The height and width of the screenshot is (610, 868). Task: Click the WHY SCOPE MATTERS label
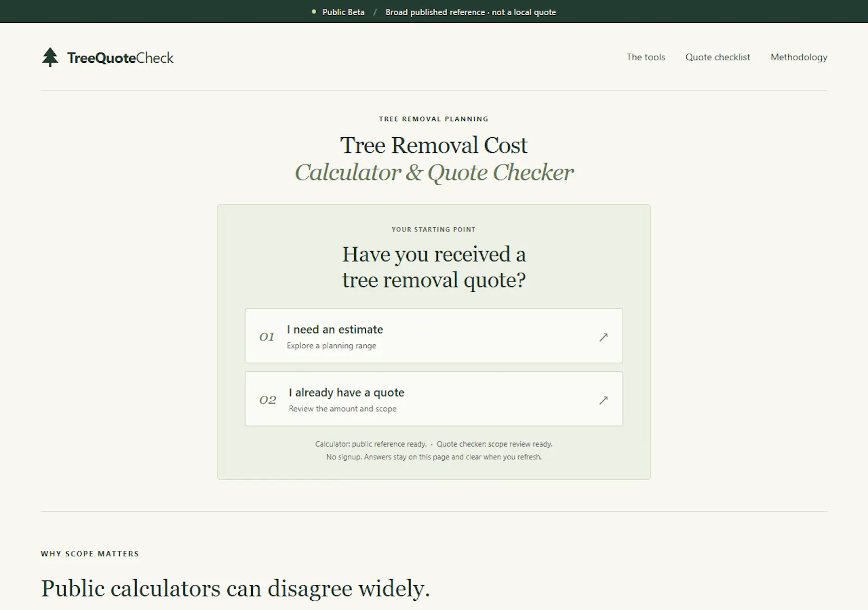(90, 554)
